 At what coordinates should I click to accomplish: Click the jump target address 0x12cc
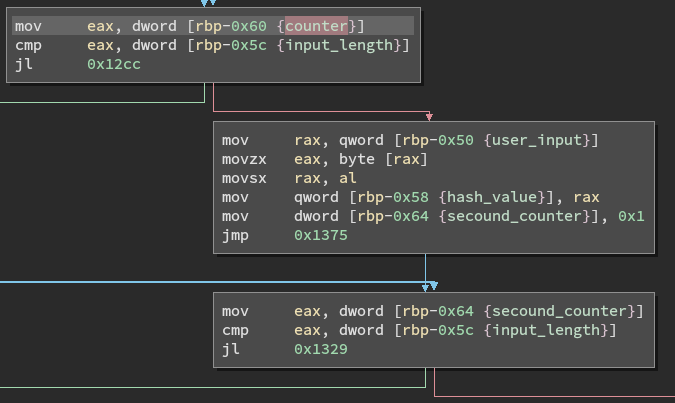[114, 64]
